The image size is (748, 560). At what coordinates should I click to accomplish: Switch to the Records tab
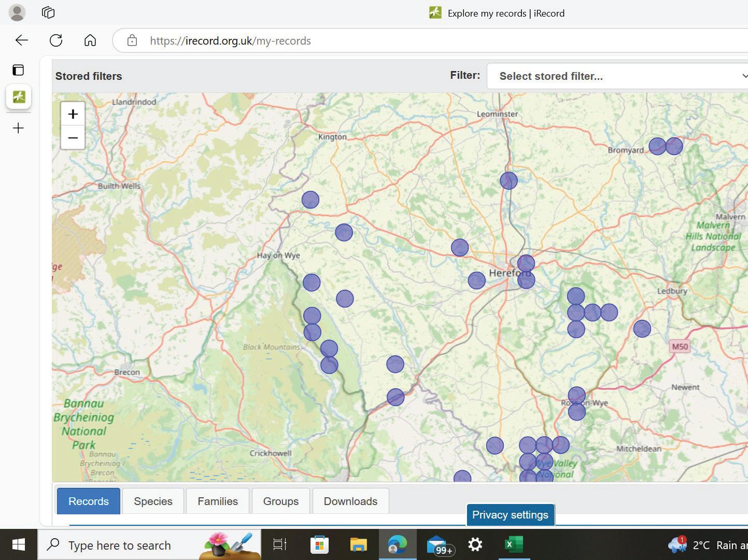pos(89,501)
